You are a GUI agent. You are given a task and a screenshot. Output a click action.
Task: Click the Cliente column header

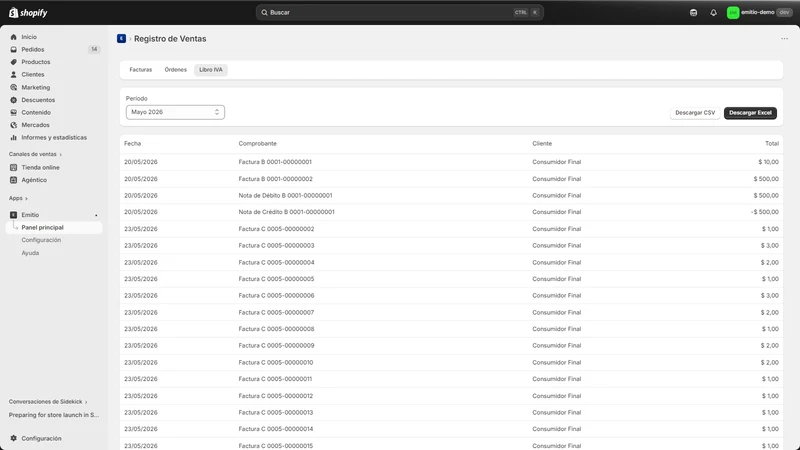coord(542,143)
